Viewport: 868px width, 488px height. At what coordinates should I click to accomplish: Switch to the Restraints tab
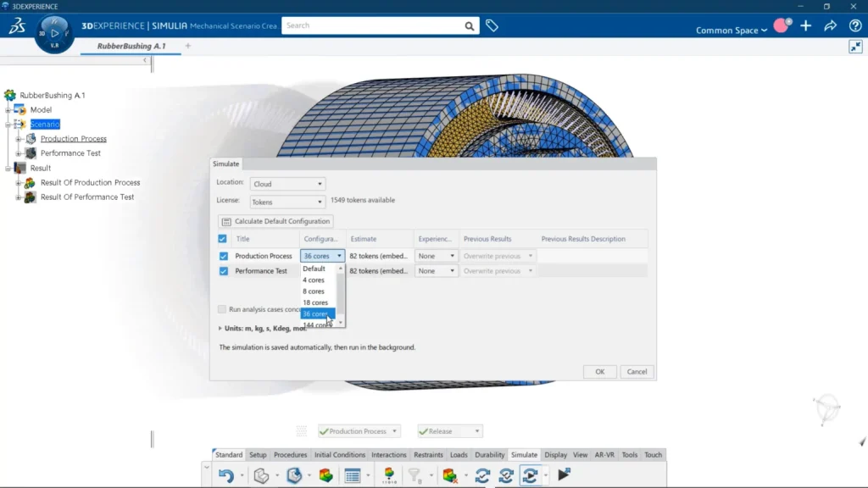pos(428,455)
